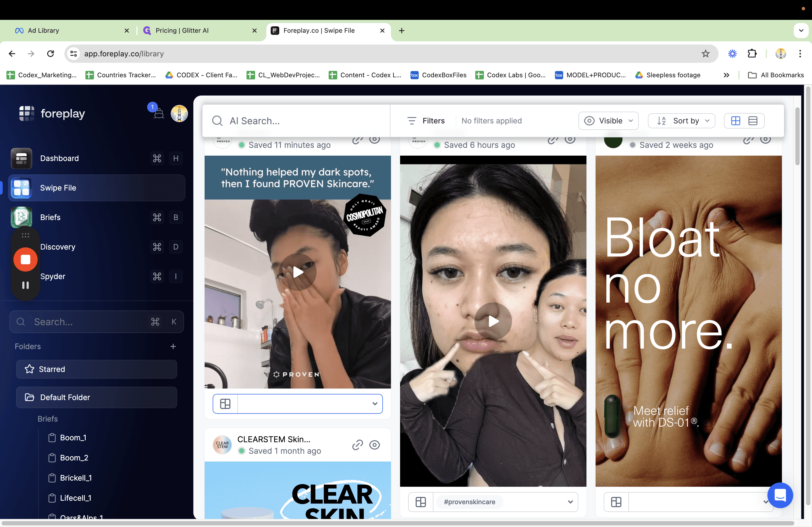The width and height of the screenshot is (812, 527).
Task: Click the Briefs icon in sidebar
Action: click(x=21, y=217)
